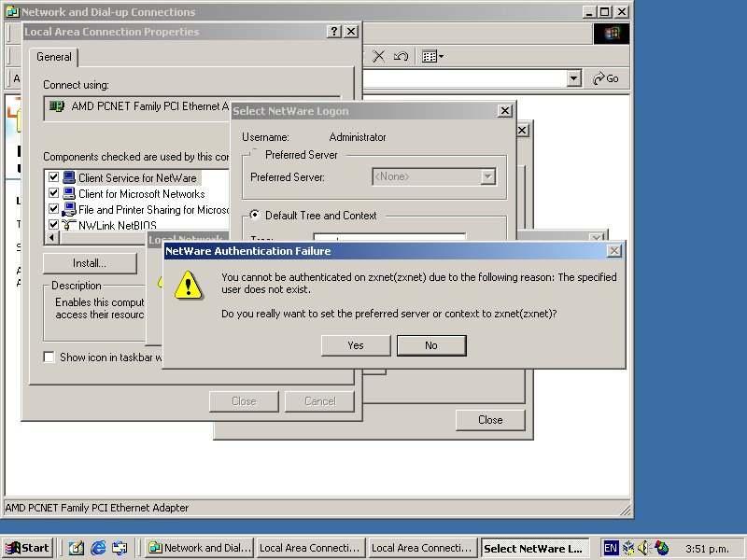This screenshot has width=747, height=560.
Task: Click the tray icon left of the speaker
Action: point(628,548)
